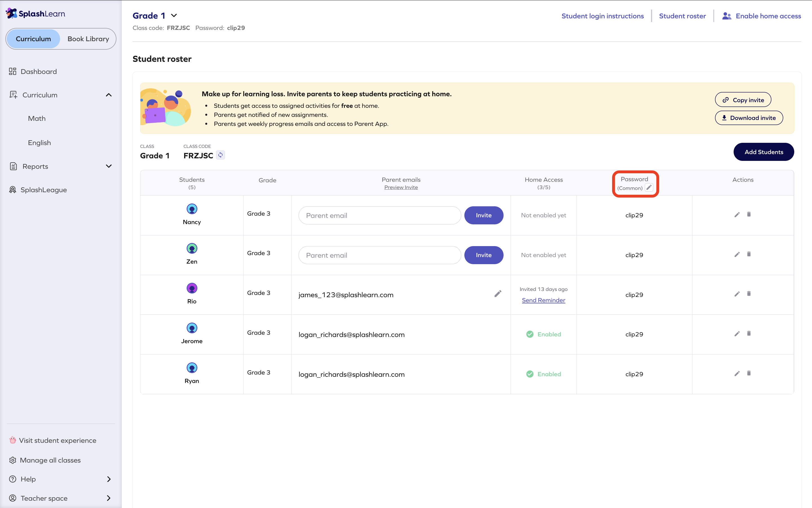Open the Student roster link
This screenshot has width=812, height=508.
[682, 16]
